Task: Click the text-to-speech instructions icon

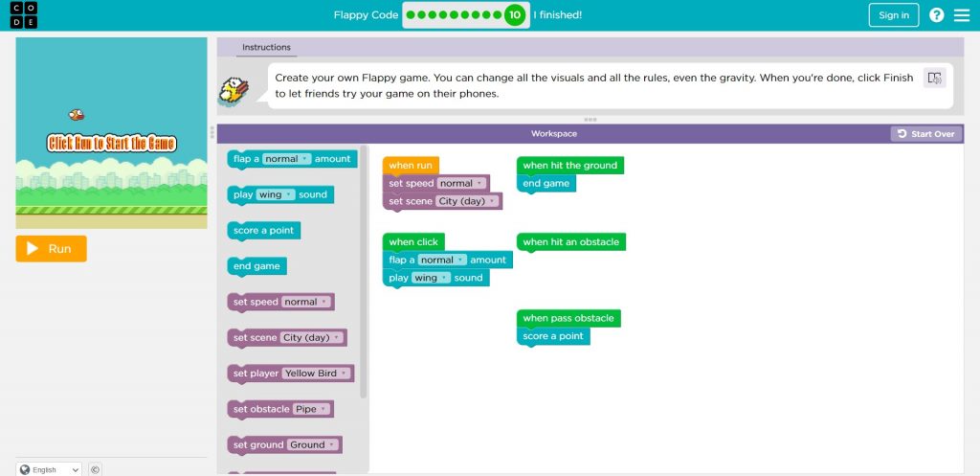Action: coord(934,79)
